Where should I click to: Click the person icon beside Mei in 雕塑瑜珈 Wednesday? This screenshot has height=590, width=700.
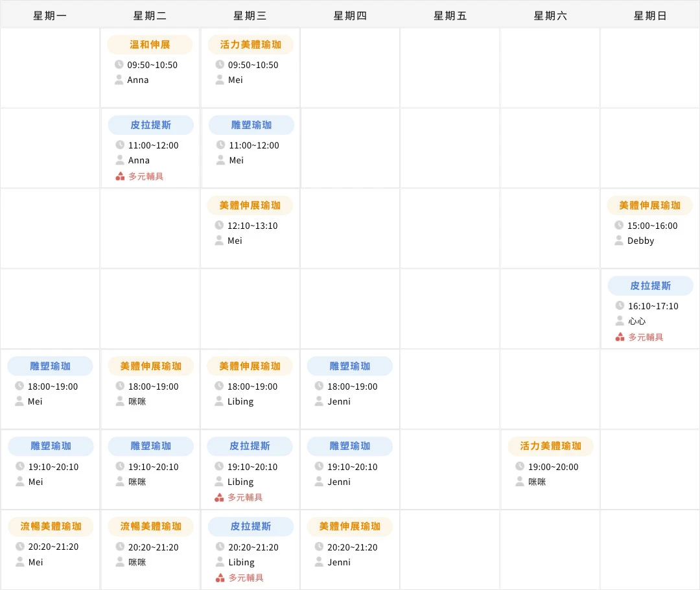click(220, 160)
